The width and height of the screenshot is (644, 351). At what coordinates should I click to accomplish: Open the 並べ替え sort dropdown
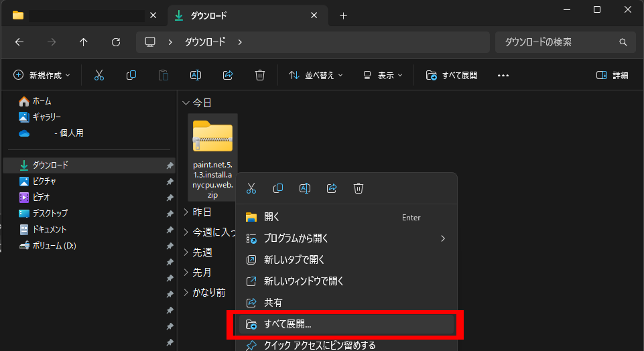(x=316, y=76)
